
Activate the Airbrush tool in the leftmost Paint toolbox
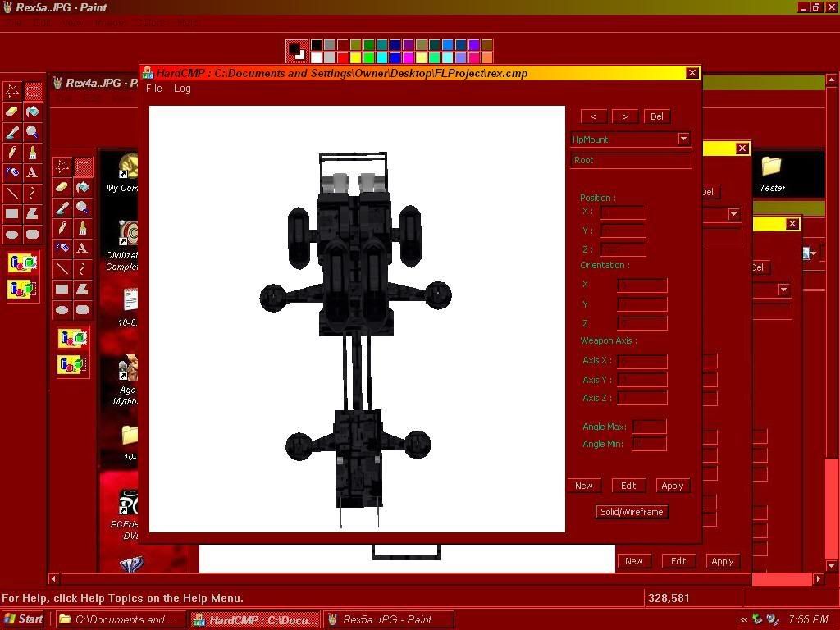[12, 173]
